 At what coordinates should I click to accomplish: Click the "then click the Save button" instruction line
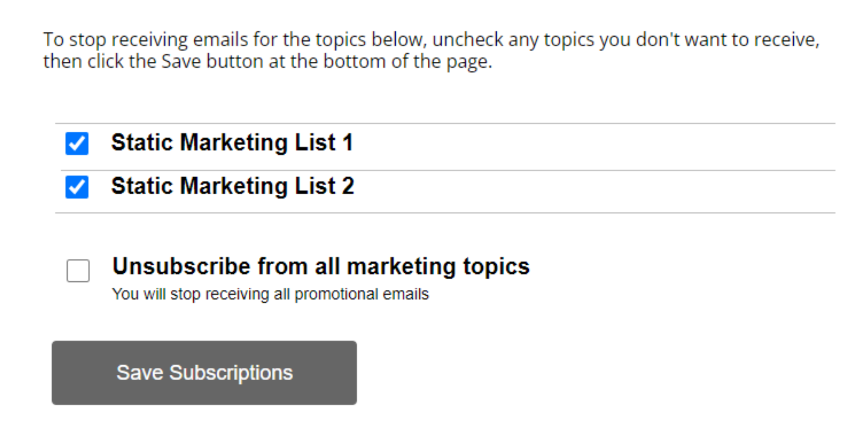(x=268, y=62)
